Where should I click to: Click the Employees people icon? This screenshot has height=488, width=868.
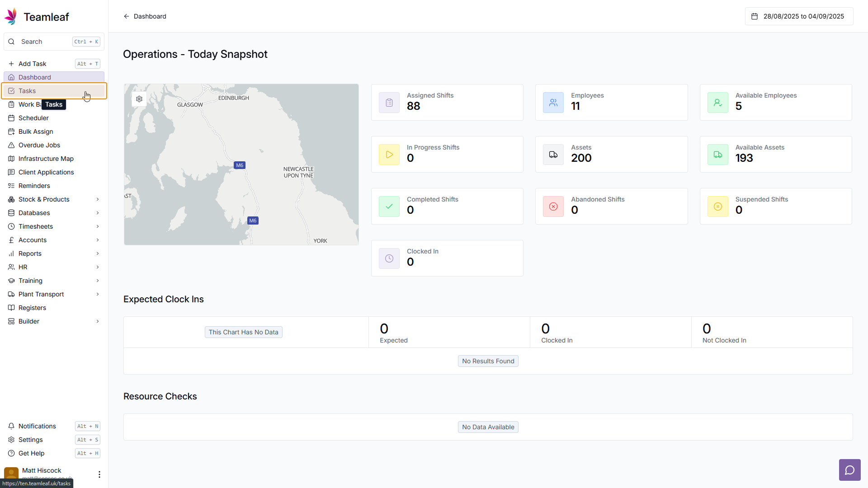coord(553,103)
